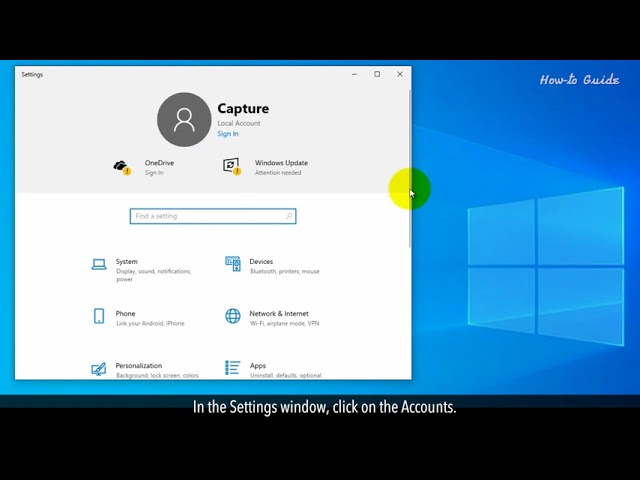Select the Phone icon

click(x=99, y=316)
